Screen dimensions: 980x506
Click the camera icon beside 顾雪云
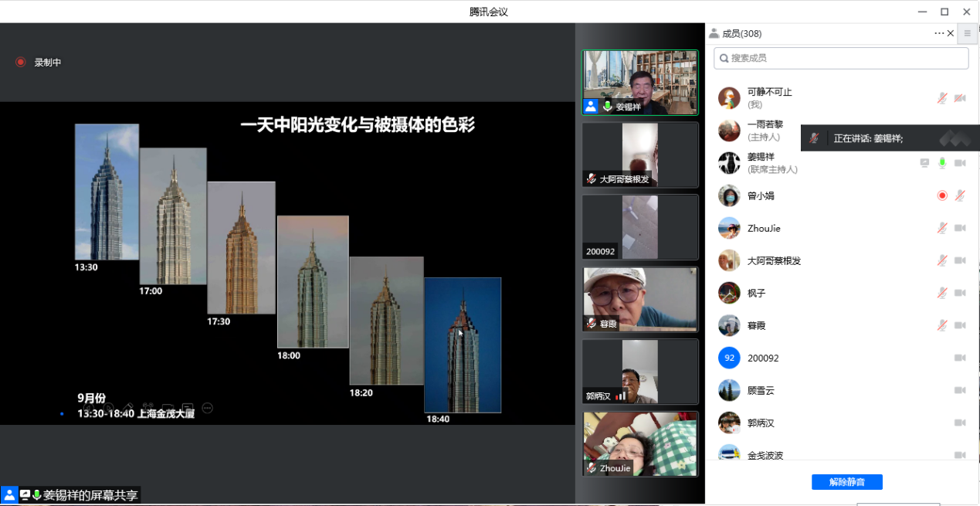pyautogui.click(x=960, y=390)
